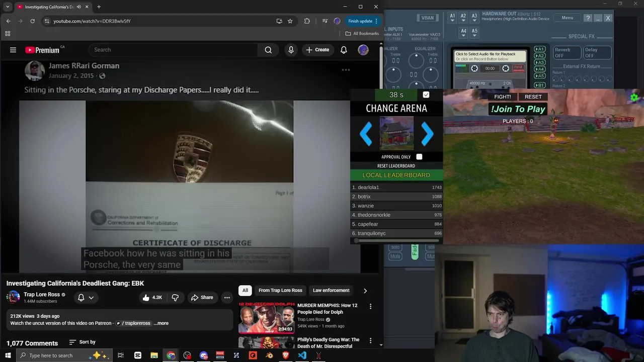The height and width of the screenshot is (362, 644).
Task: Click cassette recorder left reel icon
Action: [x=474, y=68]
